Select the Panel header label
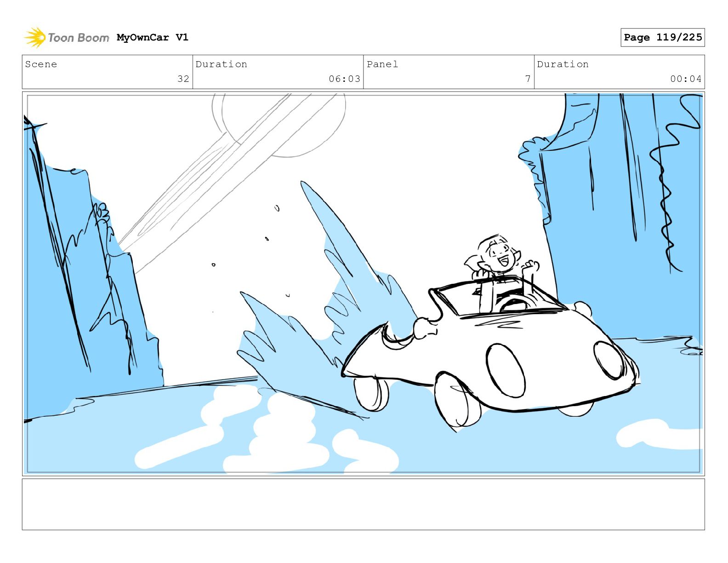Viewport: 728px width, 563px height. [x=382, y=64]
